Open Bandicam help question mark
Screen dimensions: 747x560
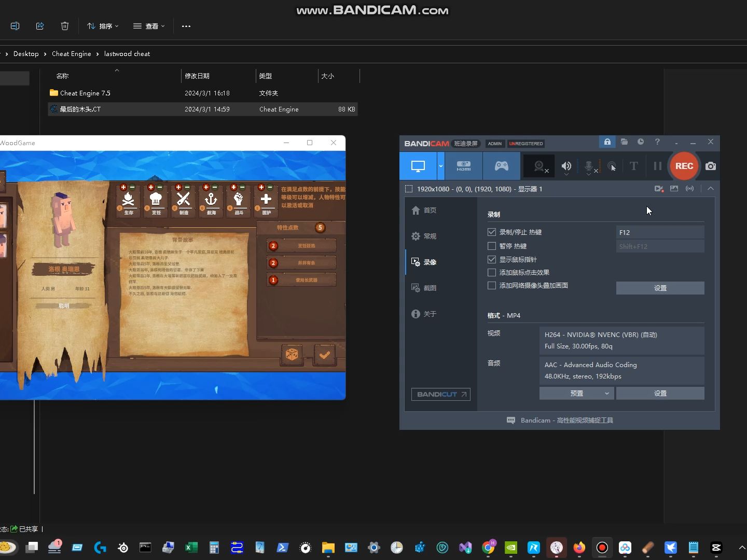coord(657,142)
